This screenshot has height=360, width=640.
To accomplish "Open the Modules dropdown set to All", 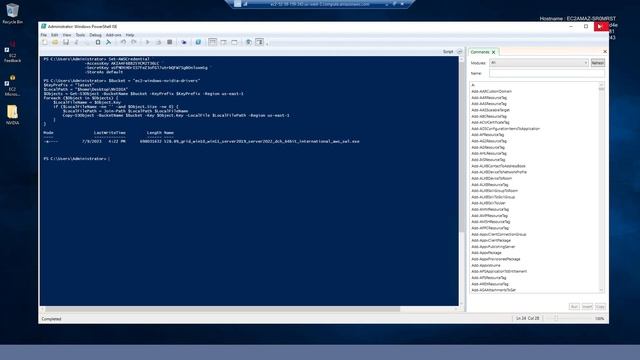I will [x=539, y=63].
